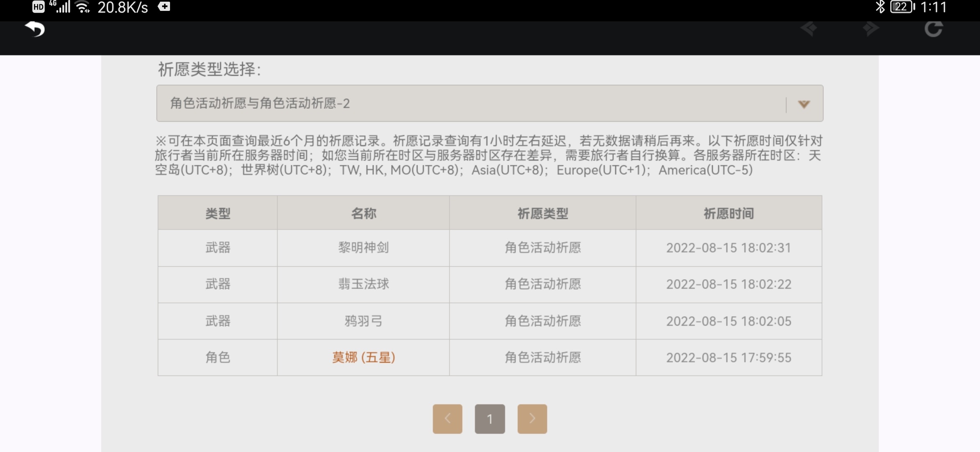980x452 pixels.
Task: Click 角色活动祈愿 cell in 黎明神剑 row
Action: pyautogui.click(x=543, y=248)
